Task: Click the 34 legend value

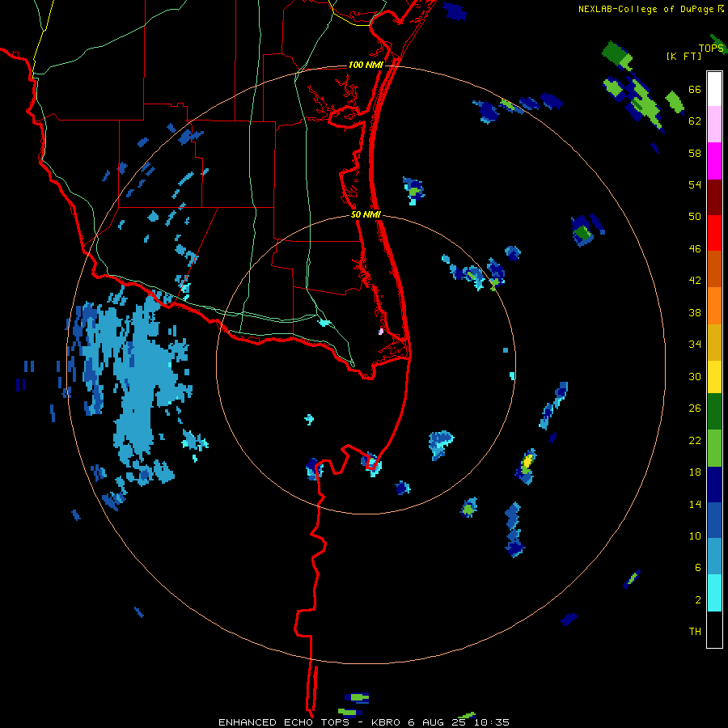Action: (x=695, y=344)
